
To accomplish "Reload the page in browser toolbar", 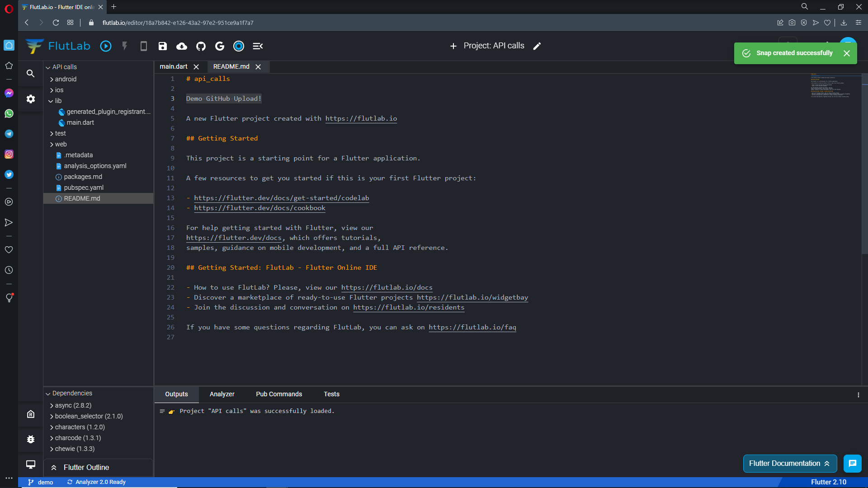I will (x=56, y=23).
